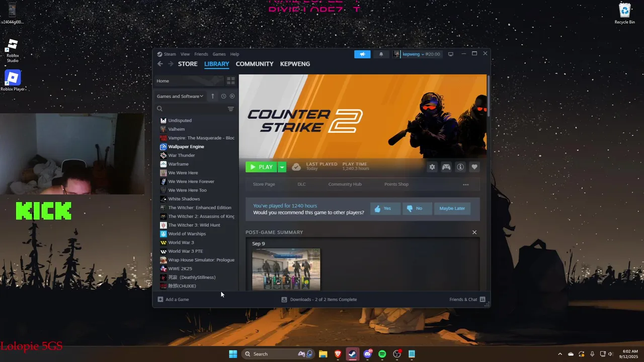Screen dimensions: 644x362
Task: Open the DLC link
Action: (301, 185)
